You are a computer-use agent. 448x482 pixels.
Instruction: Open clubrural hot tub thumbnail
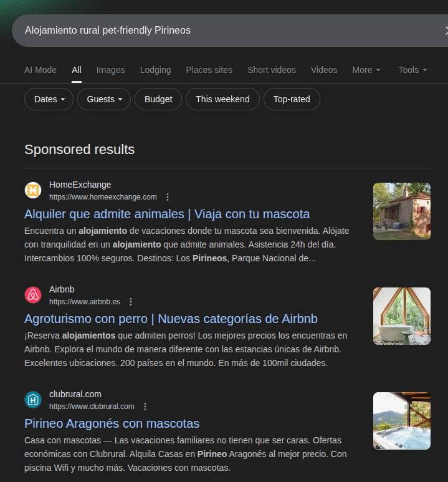click(x=402, y=421)
